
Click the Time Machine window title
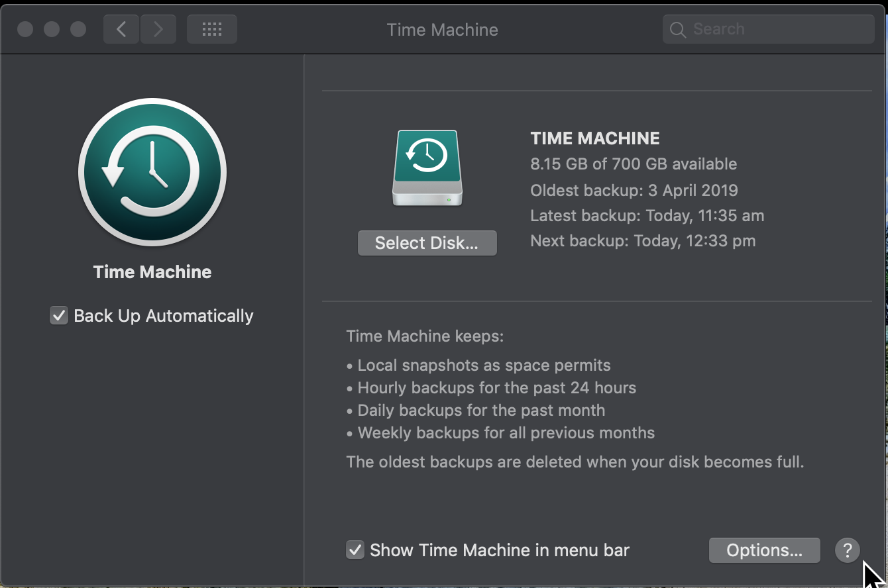442,29
